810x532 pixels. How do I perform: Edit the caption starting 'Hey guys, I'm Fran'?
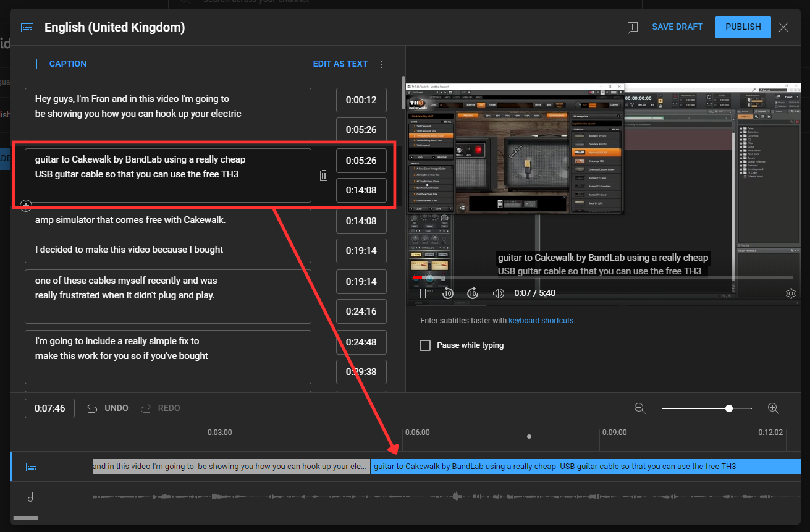coord(168,115)
